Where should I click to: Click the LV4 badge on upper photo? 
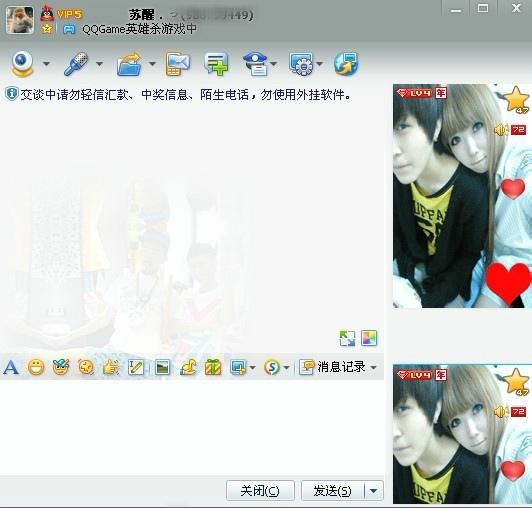pyautogui.click(x=415, y=93)
